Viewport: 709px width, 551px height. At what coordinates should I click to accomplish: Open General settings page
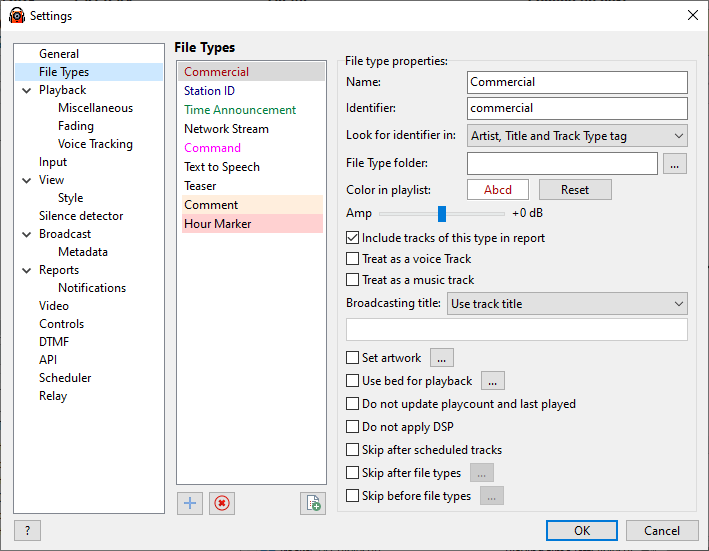(59, 54)
